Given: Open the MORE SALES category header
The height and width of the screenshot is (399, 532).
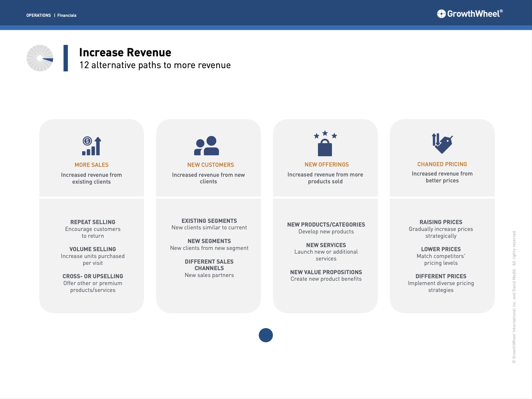Looking at the screenshot, I should coord(91,165).
